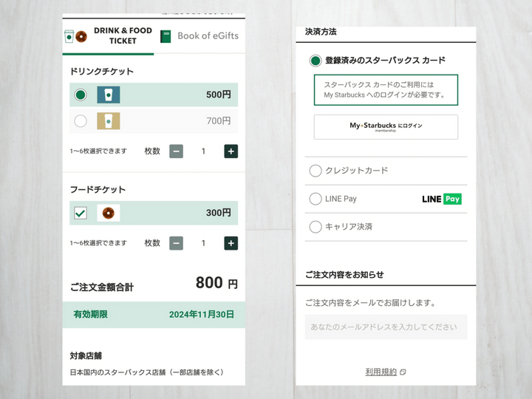532x399 pixels.
Task: Click the My Starbucks login button
Action: click(386, 127)
